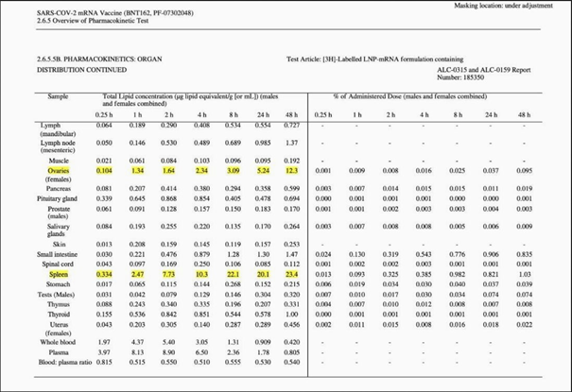Click the Spleen 2 h value 7.73

click(168, 274)
